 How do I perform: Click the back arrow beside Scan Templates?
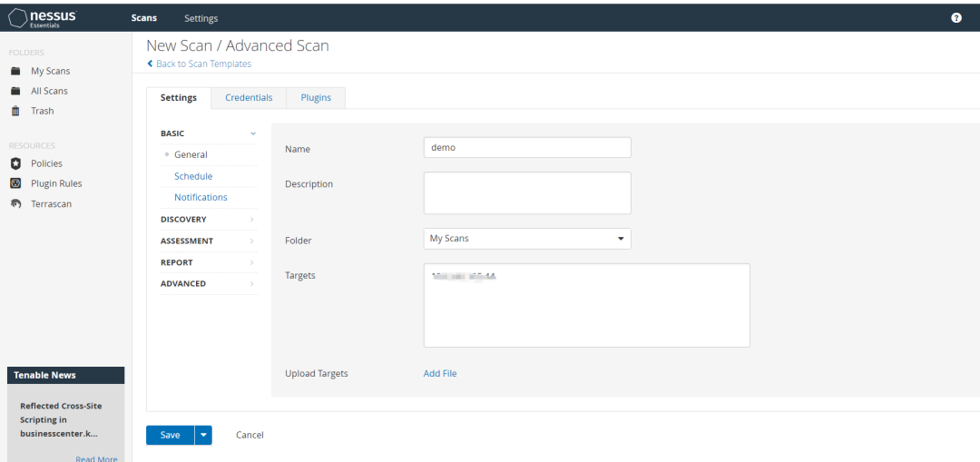click(x=150, y=64)
